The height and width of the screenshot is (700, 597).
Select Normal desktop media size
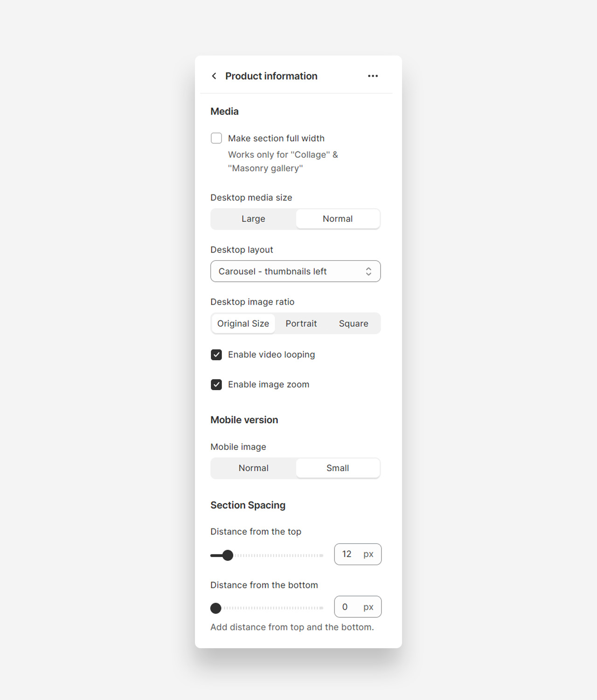pos(338,219)
